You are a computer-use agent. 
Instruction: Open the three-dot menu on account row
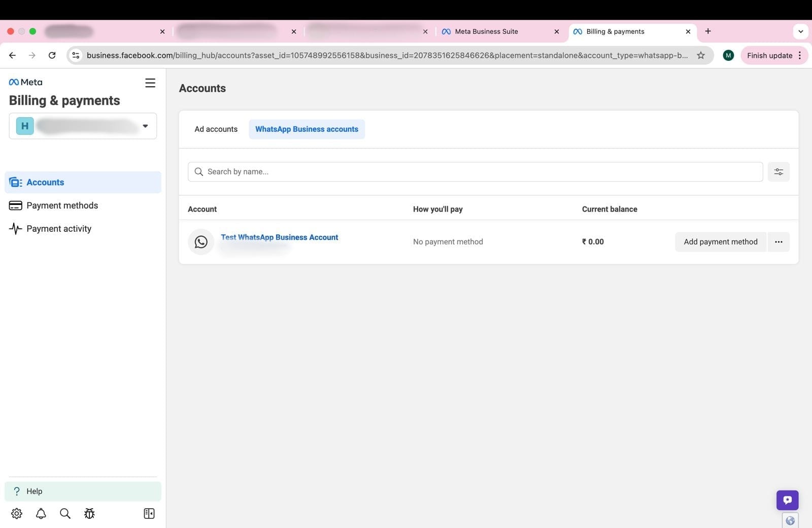pos(779,242)
